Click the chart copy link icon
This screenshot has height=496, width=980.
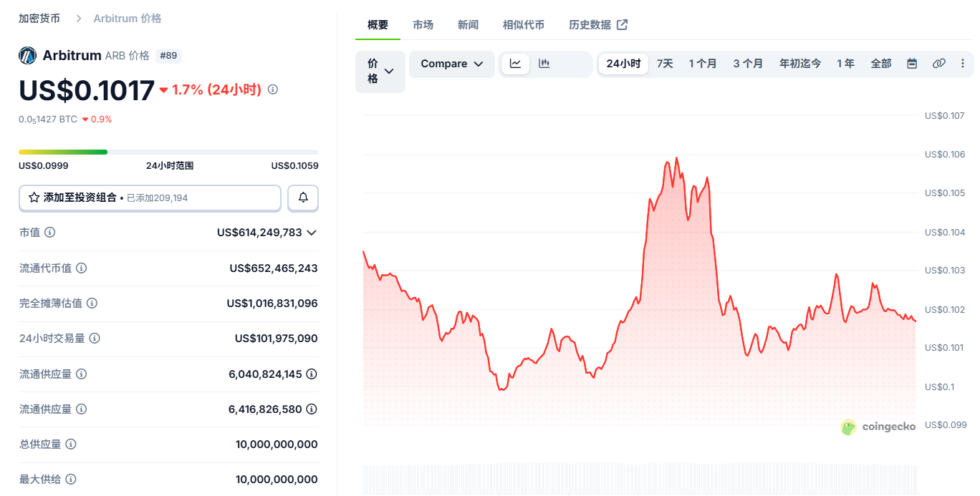[x=939, y=64]
